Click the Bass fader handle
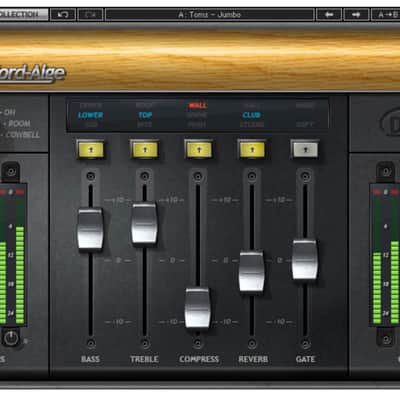 [90, 229]
